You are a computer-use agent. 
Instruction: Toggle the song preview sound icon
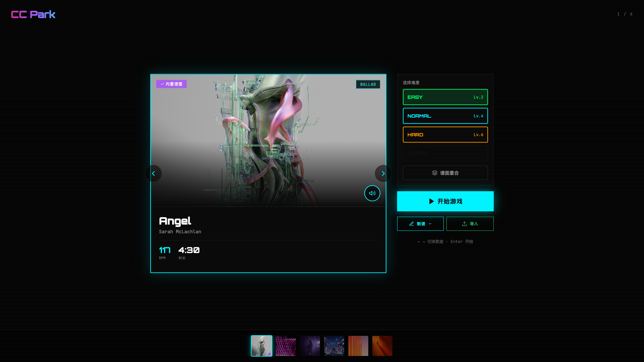point(372,193)
